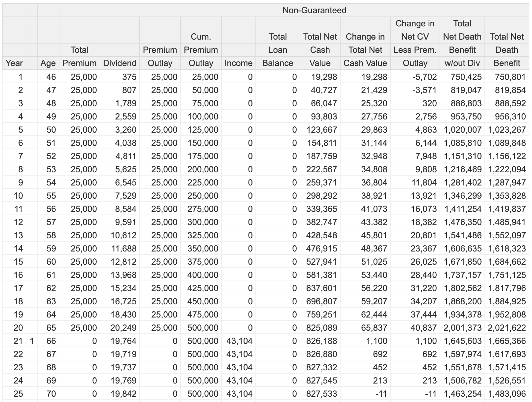This screenshot has width=532, height=402.
Task: Select the 759,251 cash value
Action: click(320, 315)
